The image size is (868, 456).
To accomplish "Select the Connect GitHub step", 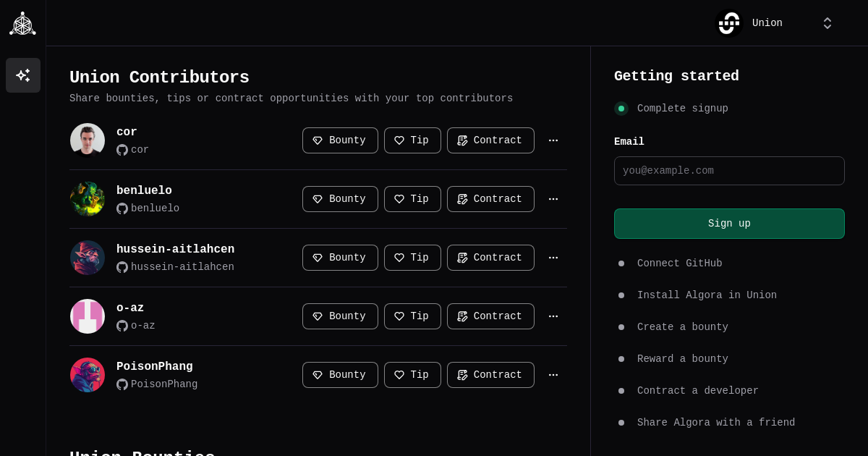I will pyautogui.click(x=679, y=263).
